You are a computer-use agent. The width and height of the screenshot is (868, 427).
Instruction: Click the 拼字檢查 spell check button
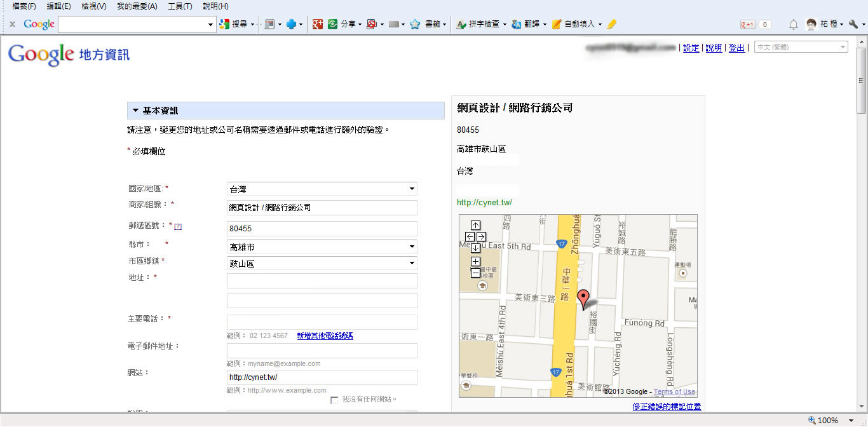coord(479,24)
